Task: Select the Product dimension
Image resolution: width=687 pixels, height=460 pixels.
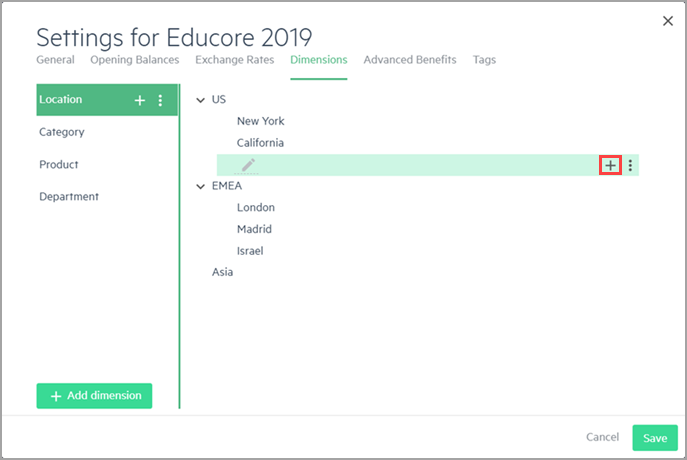Action: (x=59, y=164)
